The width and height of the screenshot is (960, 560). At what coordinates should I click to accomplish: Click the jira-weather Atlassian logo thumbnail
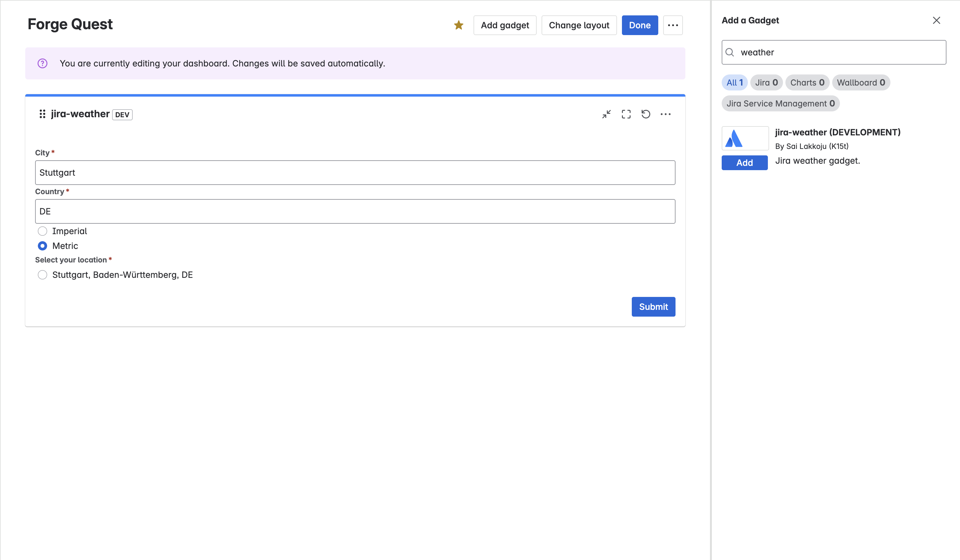[x=745, y=138]
